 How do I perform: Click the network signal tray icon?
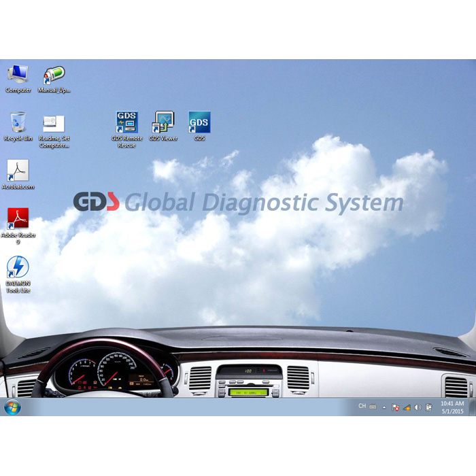[x=407, y=407]
